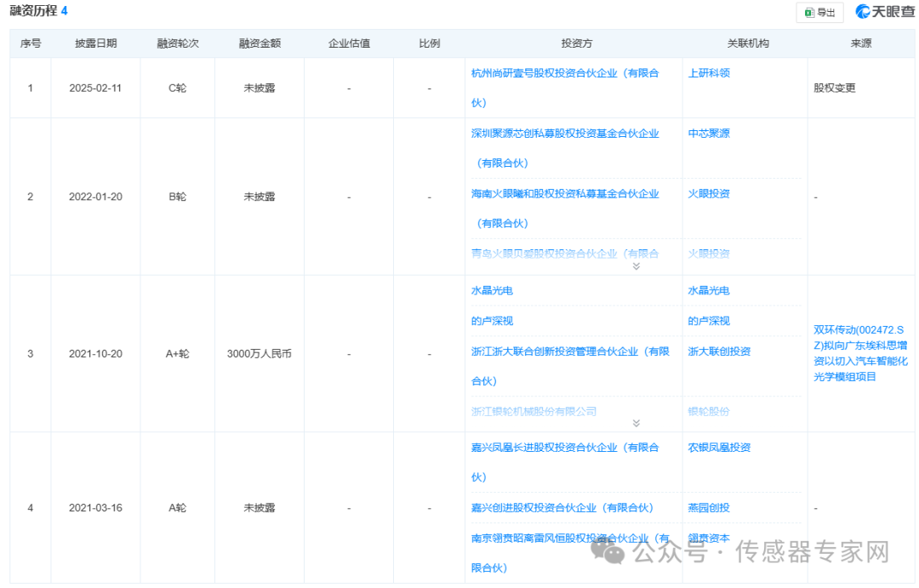This screenshot has width=919, height=588.
Task: Open 海南火眼曦和股权投资私募基金 investor link
Action: click(x=565, y=208)
